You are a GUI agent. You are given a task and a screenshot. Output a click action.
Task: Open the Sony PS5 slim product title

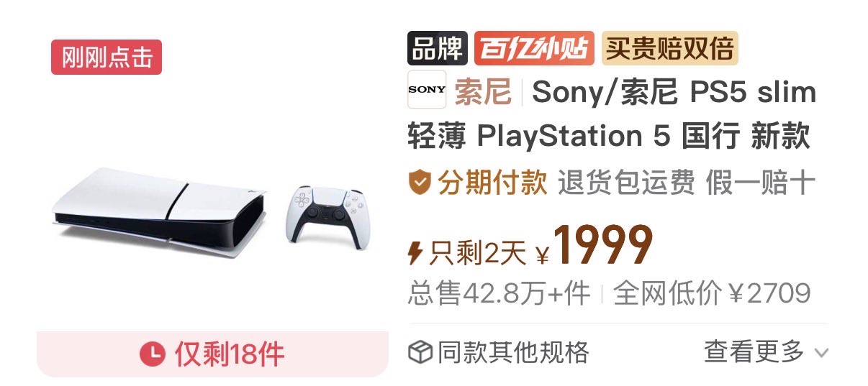[612, 114]
